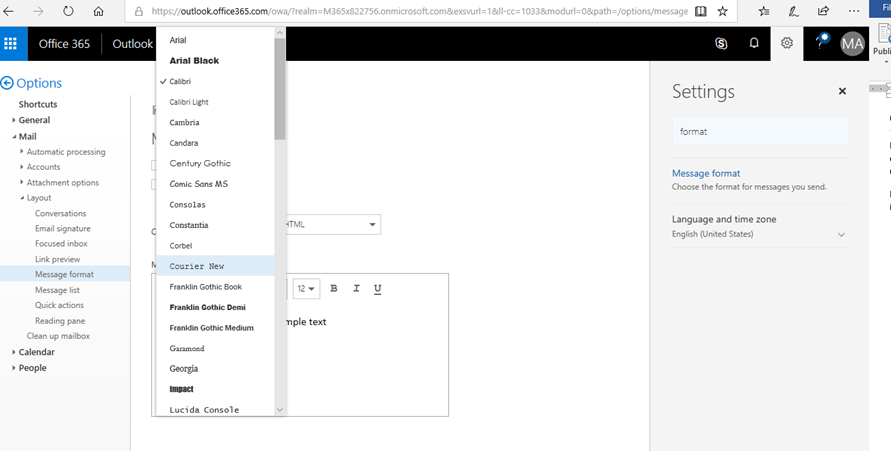Open the MA account avatar
This screenshot has height=451, width=891.
pyautogui.click(x=852, y=44)
